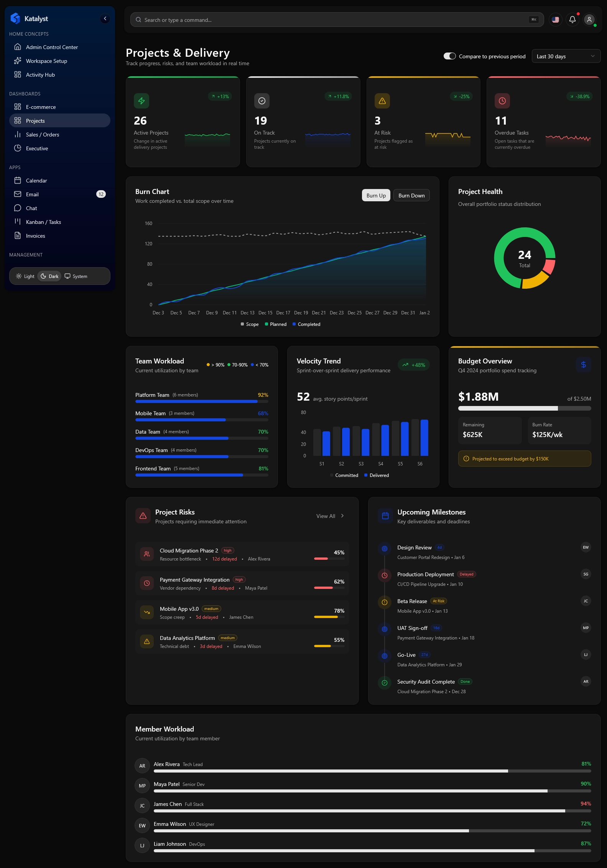
Task: Switch to the Burn Down tab
Action: 411,196
